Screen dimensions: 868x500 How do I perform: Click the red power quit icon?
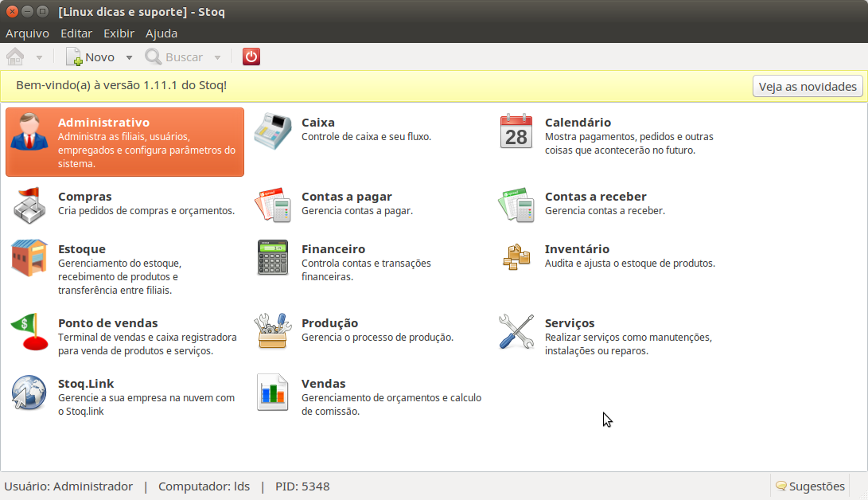[x=251, y=57]
